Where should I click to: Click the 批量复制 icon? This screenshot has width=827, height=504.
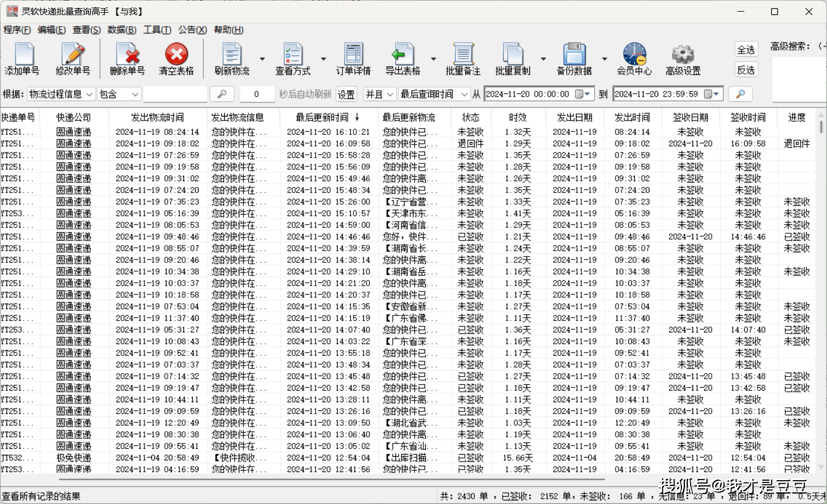(513, 55)
